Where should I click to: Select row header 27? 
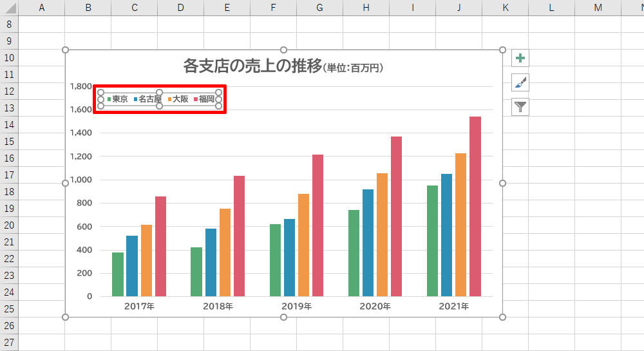click(9, 343)
